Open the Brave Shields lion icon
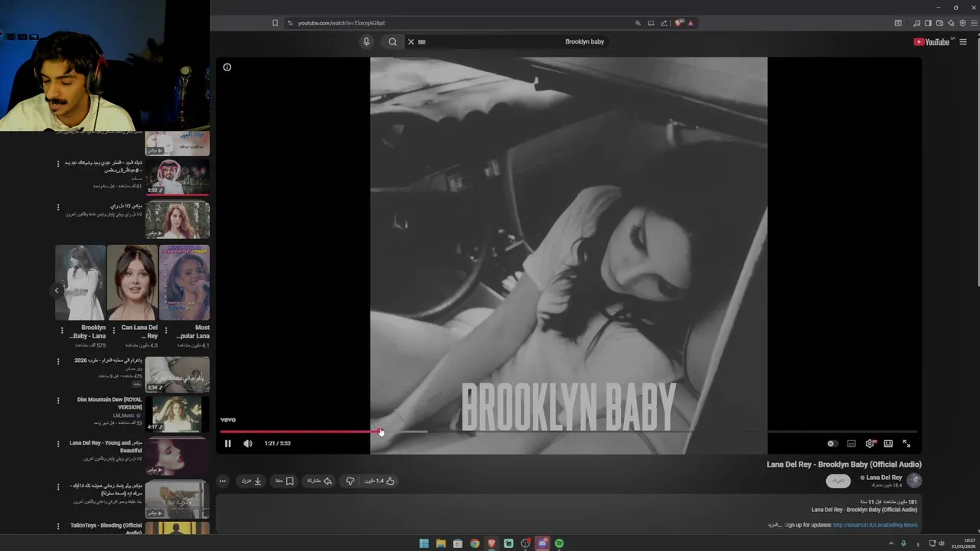The image size is (980, 551). point(678,23)
